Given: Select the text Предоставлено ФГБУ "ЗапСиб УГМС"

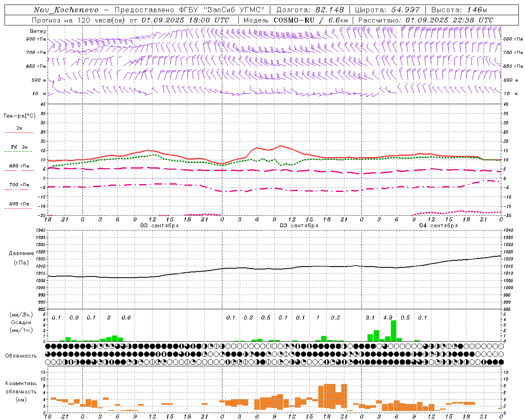Looking at the screenshot, I should [189, 10].
